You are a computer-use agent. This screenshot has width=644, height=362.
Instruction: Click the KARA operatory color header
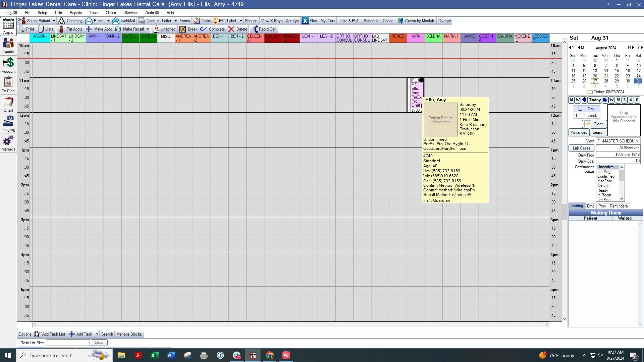416,38
